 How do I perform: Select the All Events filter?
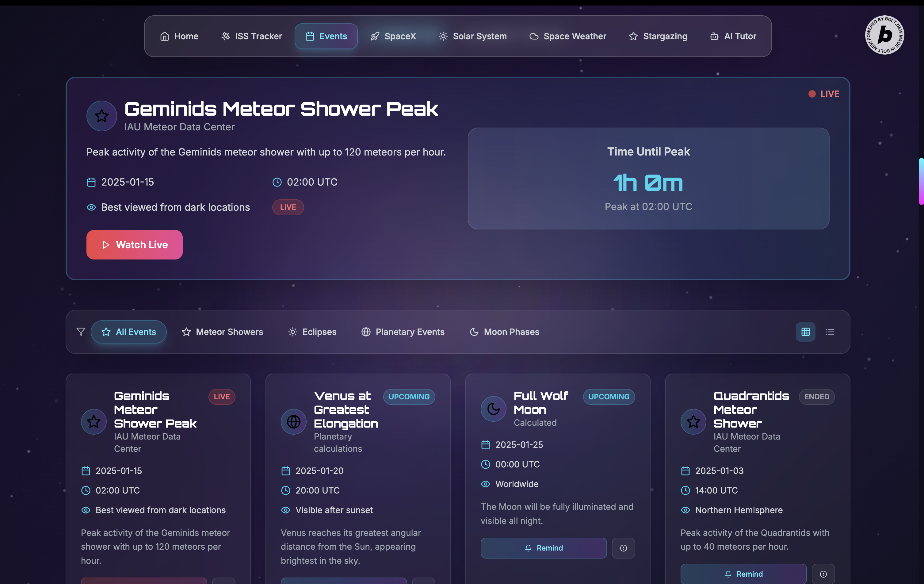click(128, 332)
